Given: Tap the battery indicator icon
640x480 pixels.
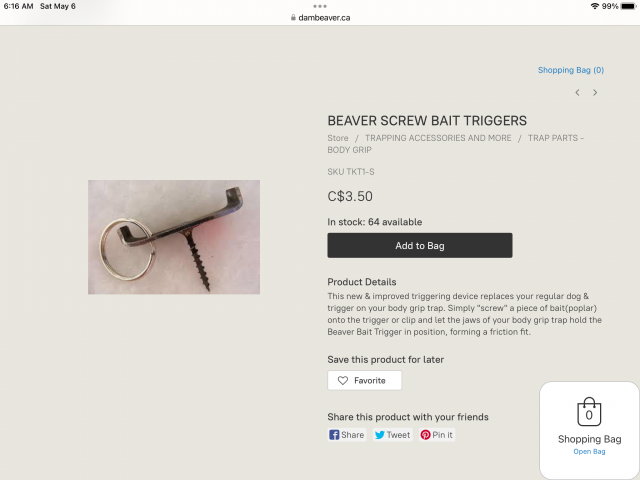Looking at the screenshot, I should (x=629, y=6).
